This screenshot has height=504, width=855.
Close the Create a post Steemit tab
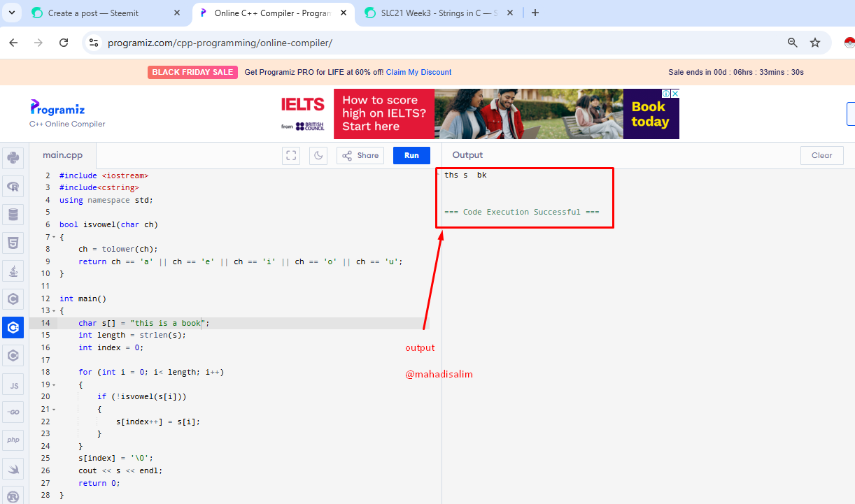[x=176, y=13]
